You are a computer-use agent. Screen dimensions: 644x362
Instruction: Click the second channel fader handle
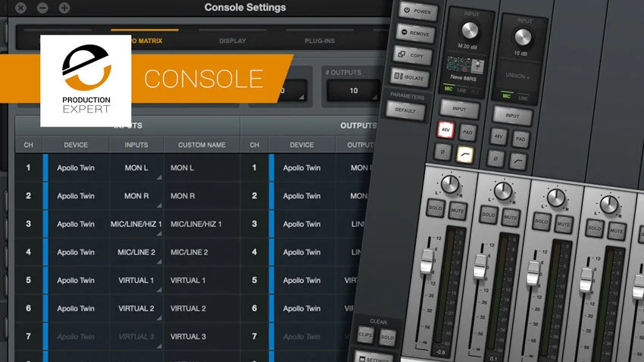coord(480,267)
